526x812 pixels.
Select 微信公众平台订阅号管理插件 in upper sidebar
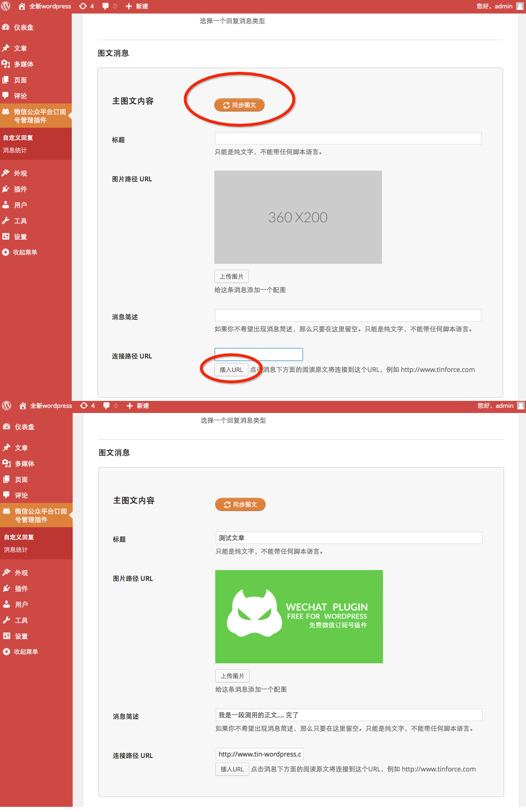pos(36,116)
